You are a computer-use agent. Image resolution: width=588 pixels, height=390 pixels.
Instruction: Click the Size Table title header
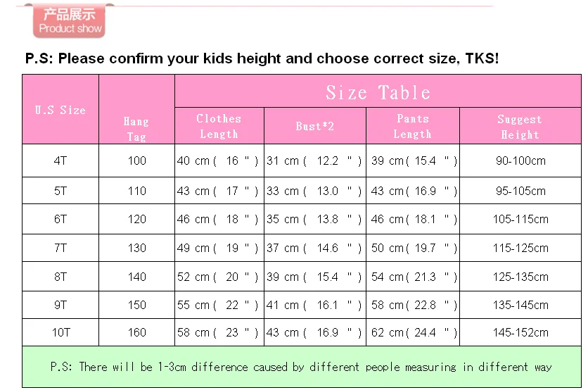[378, 92]
